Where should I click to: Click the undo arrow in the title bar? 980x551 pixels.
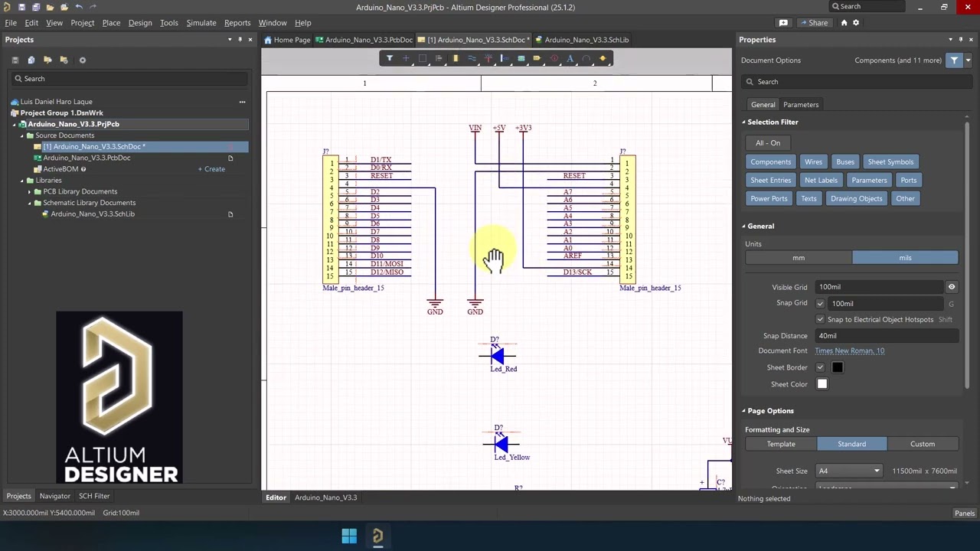78,7
